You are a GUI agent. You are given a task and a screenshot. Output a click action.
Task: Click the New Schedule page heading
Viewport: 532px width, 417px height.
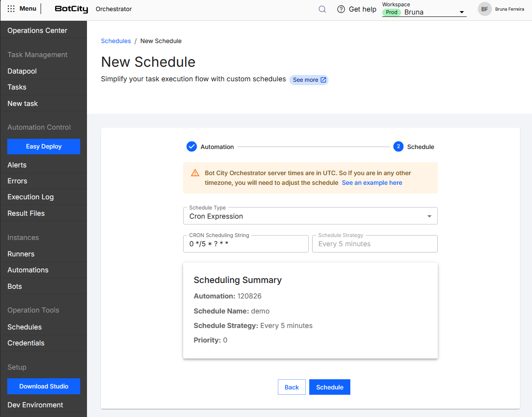point(148,62)
